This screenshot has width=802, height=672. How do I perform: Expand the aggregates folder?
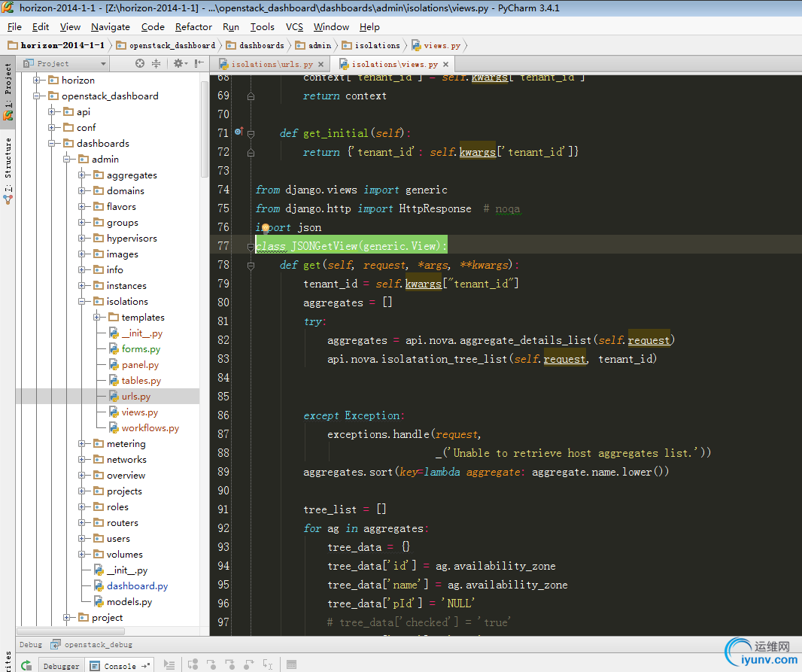pyautogui.click(x=82, y=175)
